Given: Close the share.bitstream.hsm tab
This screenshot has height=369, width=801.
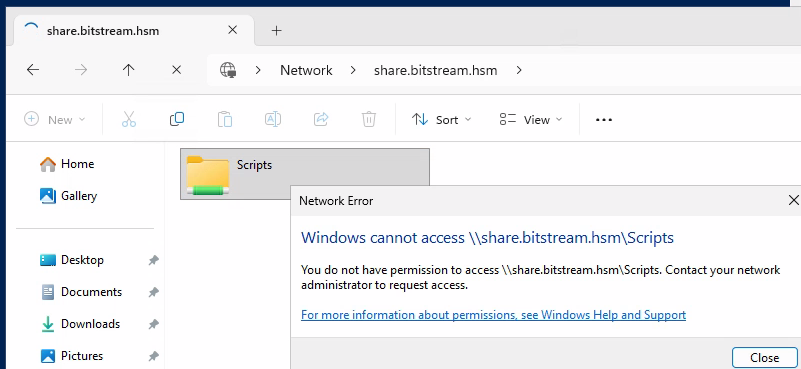Looking at the screenshot, I should pyautogui.click(x=232, y=30).
